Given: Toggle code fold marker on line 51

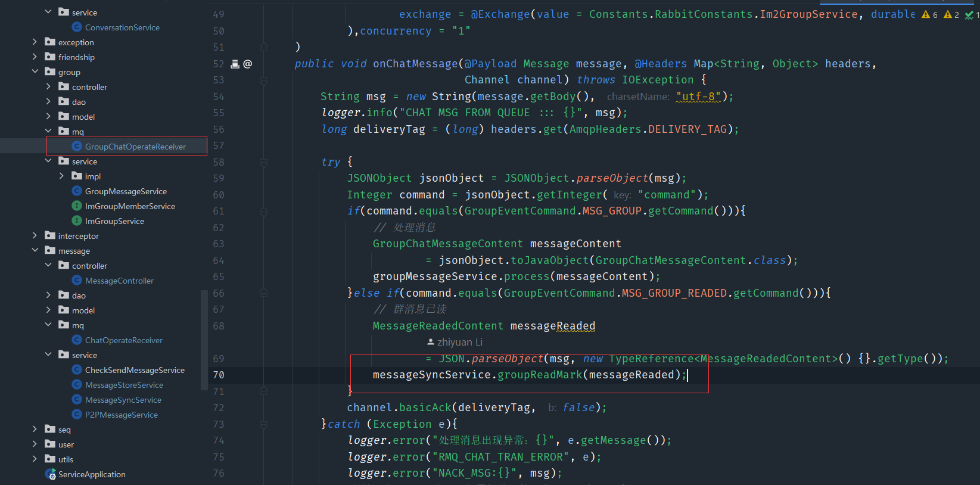Looking at the screenshot, I should pos(263,47).
